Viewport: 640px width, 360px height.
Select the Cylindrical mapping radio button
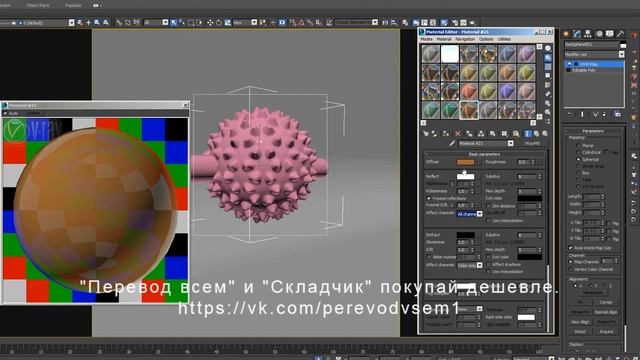(x=578, y=152)
